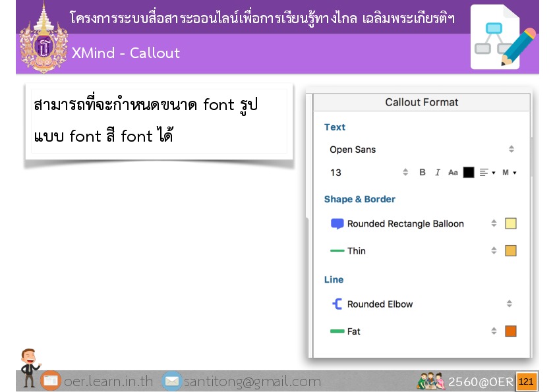The width and height of the screenshot is (555, 392).
Task: Click the light yellow fill color swatch
Action: 510,224
